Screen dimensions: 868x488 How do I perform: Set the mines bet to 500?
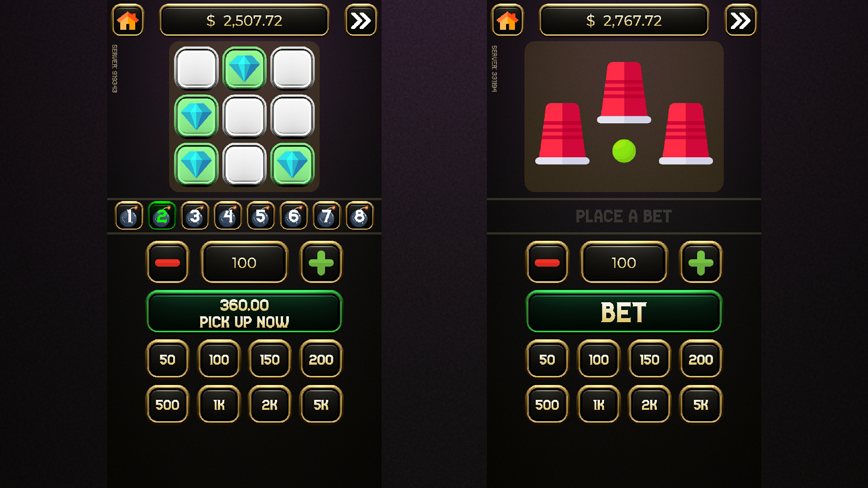click(x=167, y=404)
